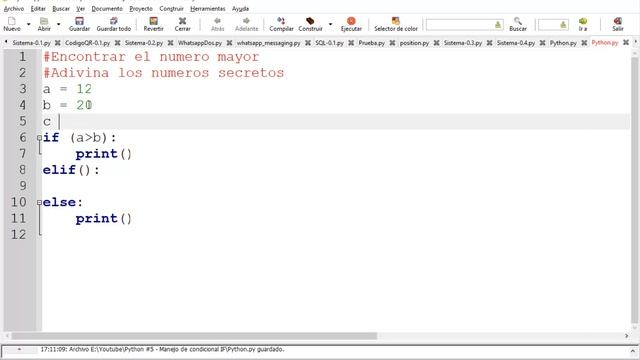The height and width of the screenshot is (360, 640).
Task: Switch to the whatsapp_messaging.py tab
Action: pyautogui.click(x=268, y=43)
